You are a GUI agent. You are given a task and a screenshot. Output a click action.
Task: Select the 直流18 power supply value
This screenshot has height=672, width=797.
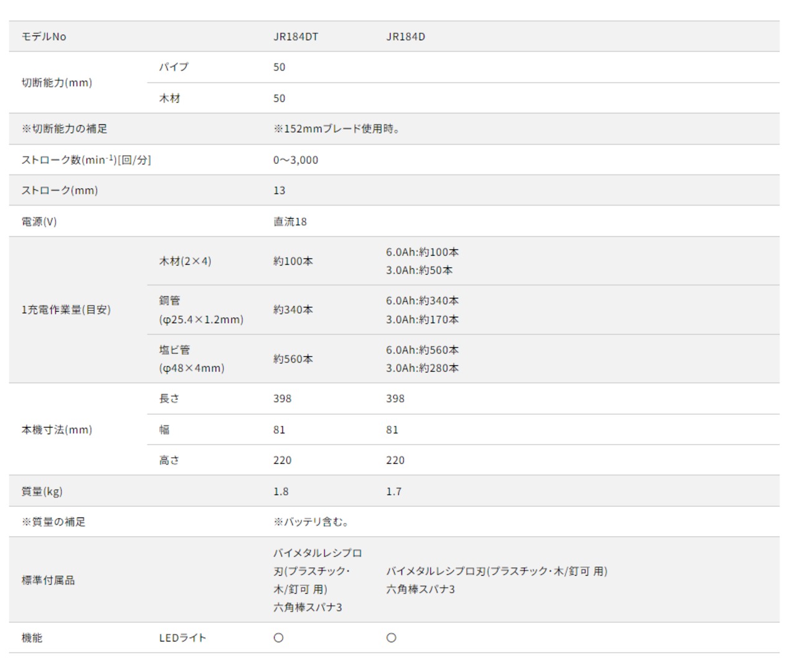(290, 222)
